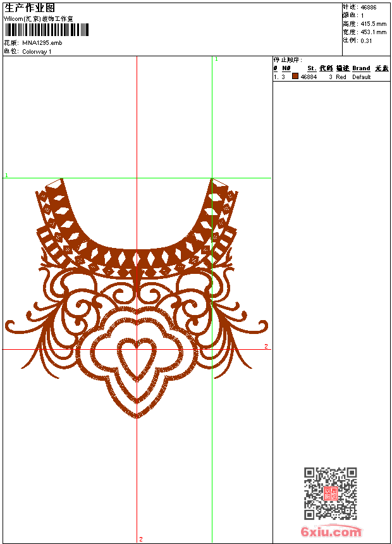Select stitch count value 46886
Image resolution: width=392 pixels, height=544 pixels.
[x=369, y=8]
